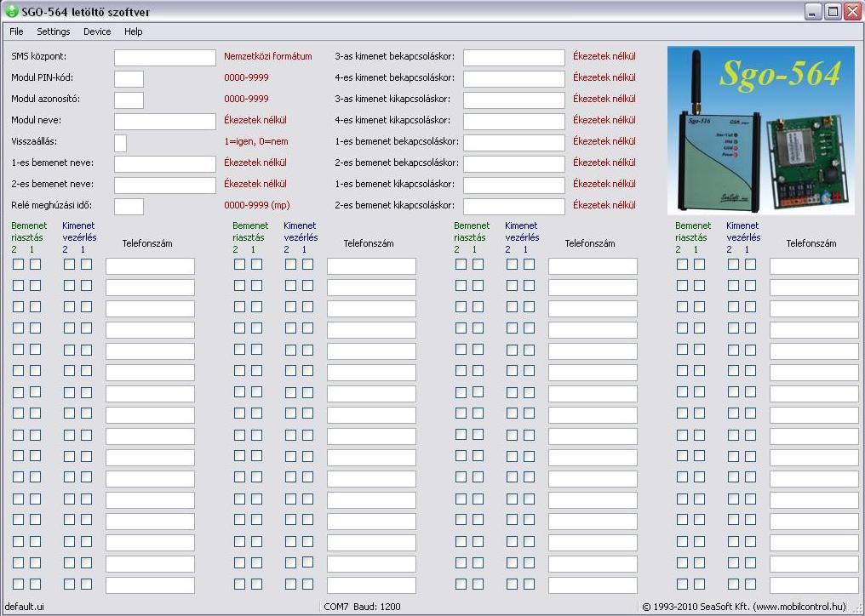Focus the 1-es bemenet neve field
Screen dimensions: 865x616
[165, 164]
